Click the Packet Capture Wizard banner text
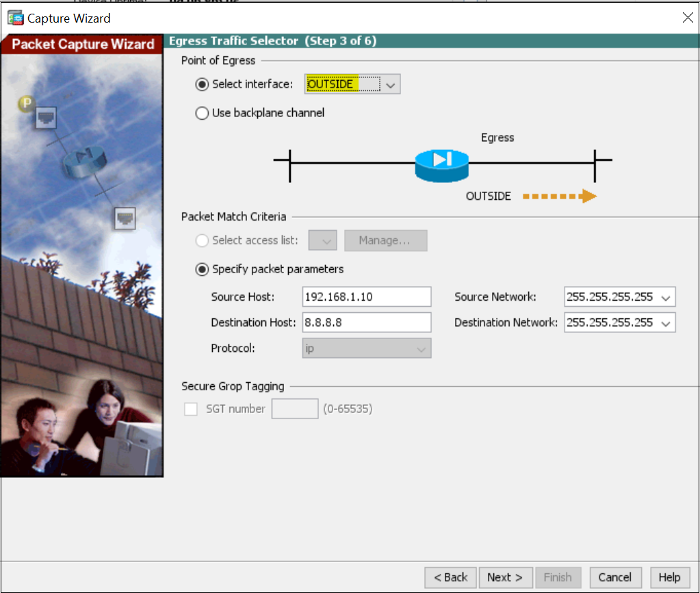The width and height of the screenshot is (700, 593). pos(83,45)
